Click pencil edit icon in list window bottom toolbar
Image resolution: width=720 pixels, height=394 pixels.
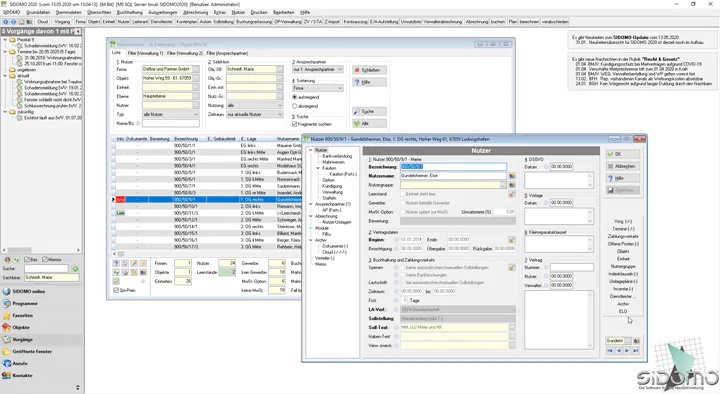(x=134, y=264)
